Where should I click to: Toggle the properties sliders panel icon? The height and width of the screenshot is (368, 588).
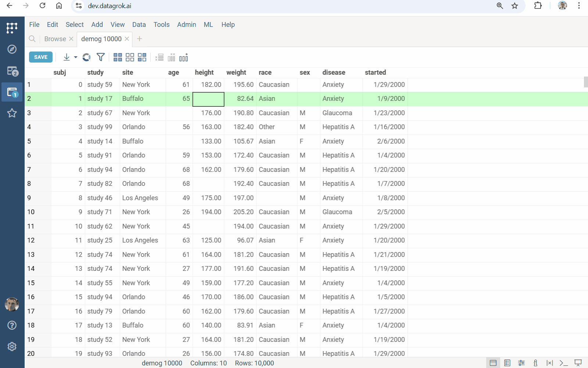[521, 363]
